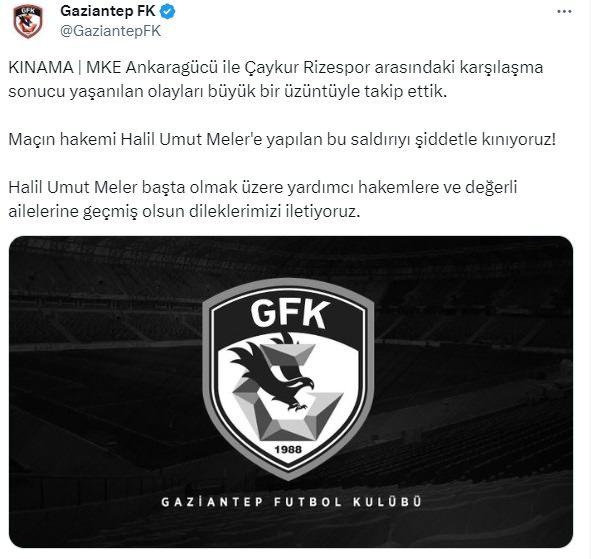Click the 1988 year on the crest
591x559 pixels.
coord(288,449)
